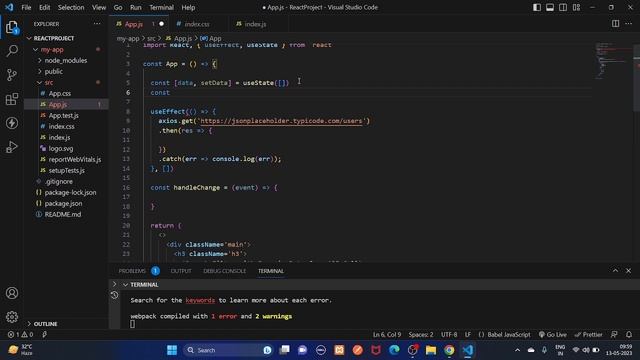Click the feedback icon in status bar

[614, 334]
